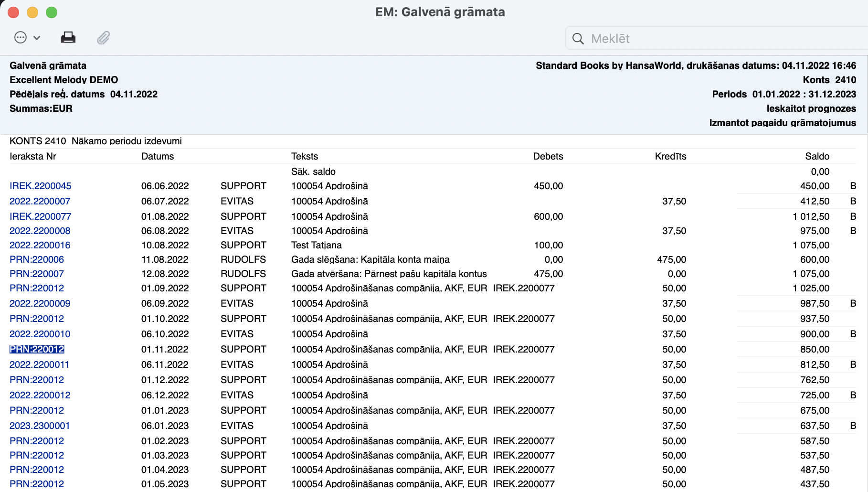Click the magnifying glass search icon
The width and height of the screenshot is (868, 492).
tap(578, 39)
